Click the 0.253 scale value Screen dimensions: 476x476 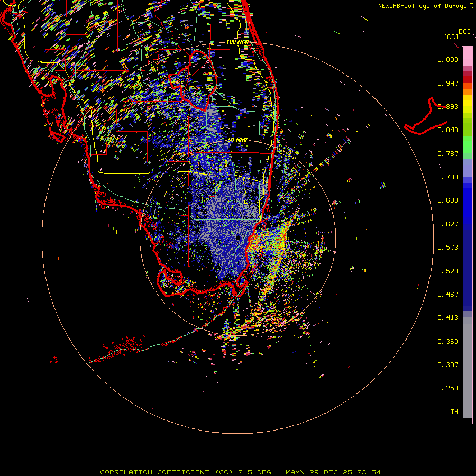[x=448, y=388]
